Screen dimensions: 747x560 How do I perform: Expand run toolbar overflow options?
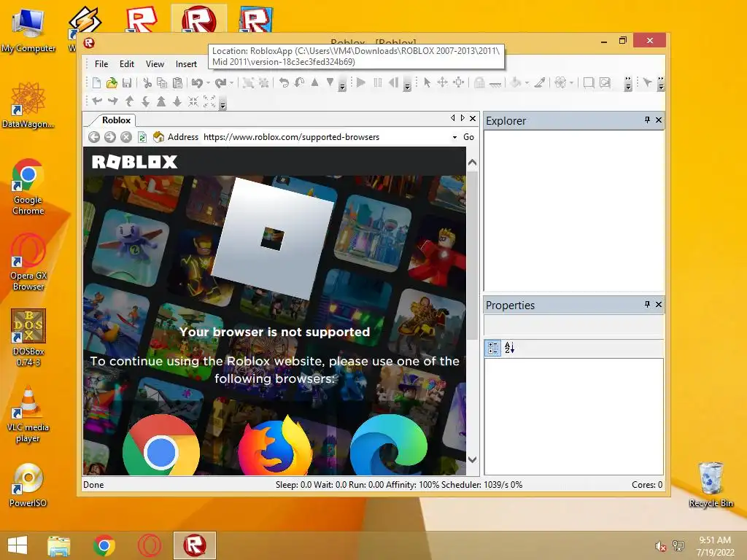click(x=407, y=85)
